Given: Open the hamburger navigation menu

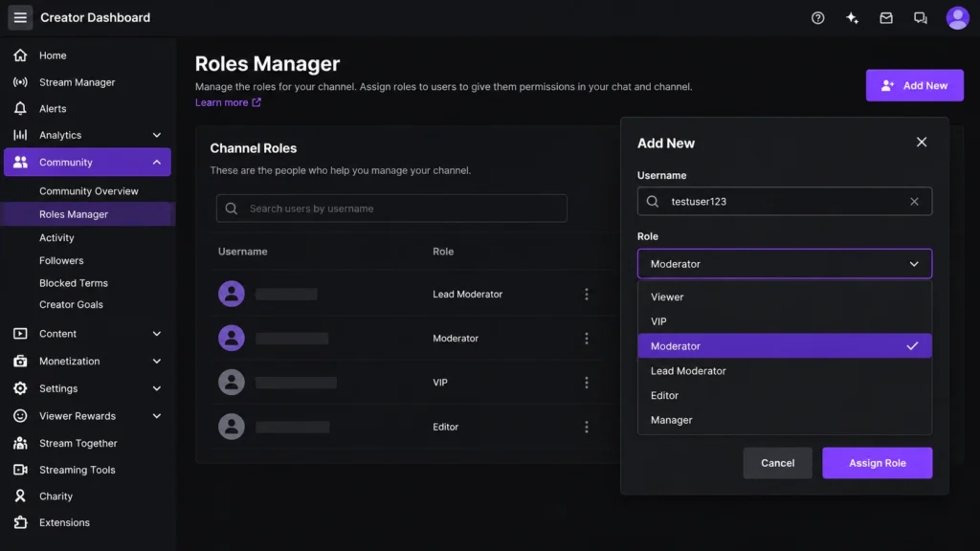Looking at the screenshot, I should pos(20,17).
